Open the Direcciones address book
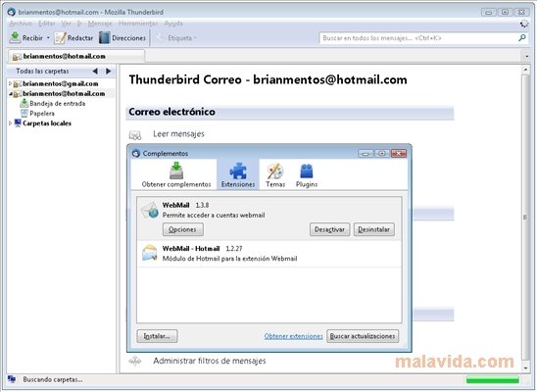The image size is (537, 392). [x=122, y=38]
